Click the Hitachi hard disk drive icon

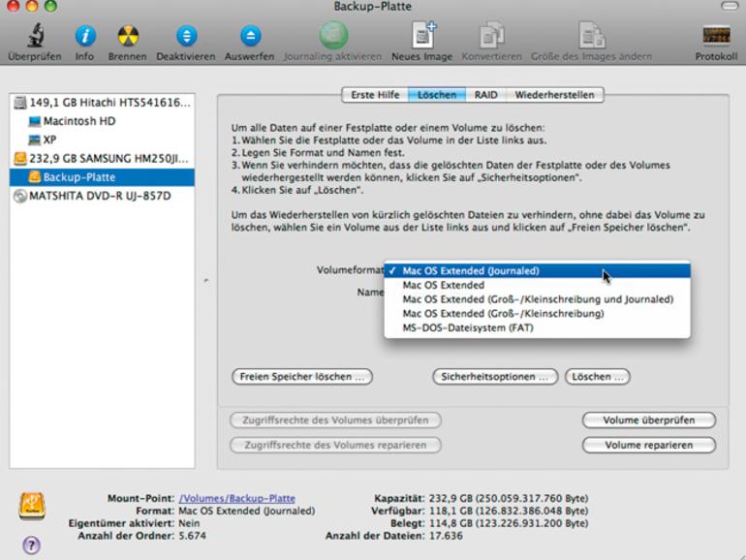click(x=20, y=103)
